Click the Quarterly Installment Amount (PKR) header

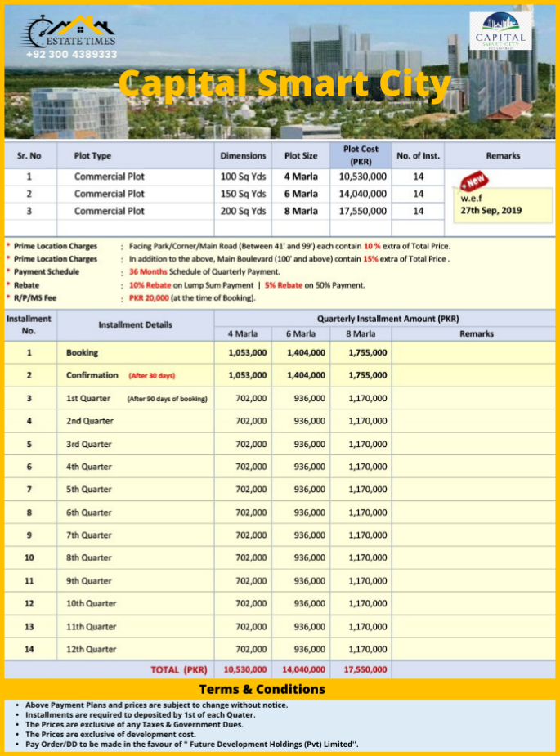click(x=388, y=319)
